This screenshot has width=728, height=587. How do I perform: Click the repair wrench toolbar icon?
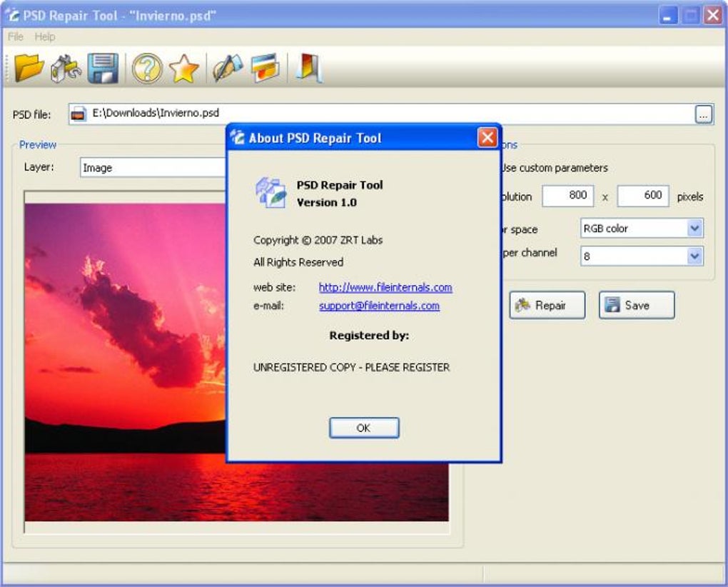click(x=66, y=69)
